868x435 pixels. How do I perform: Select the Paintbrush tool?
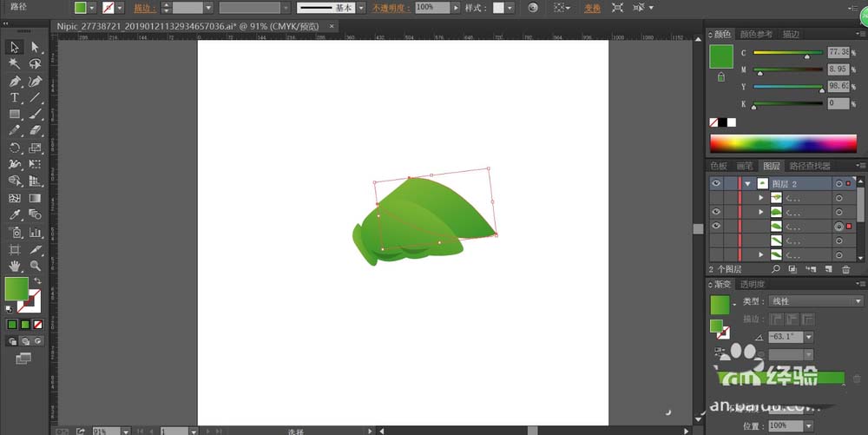[x=35, y=115]
